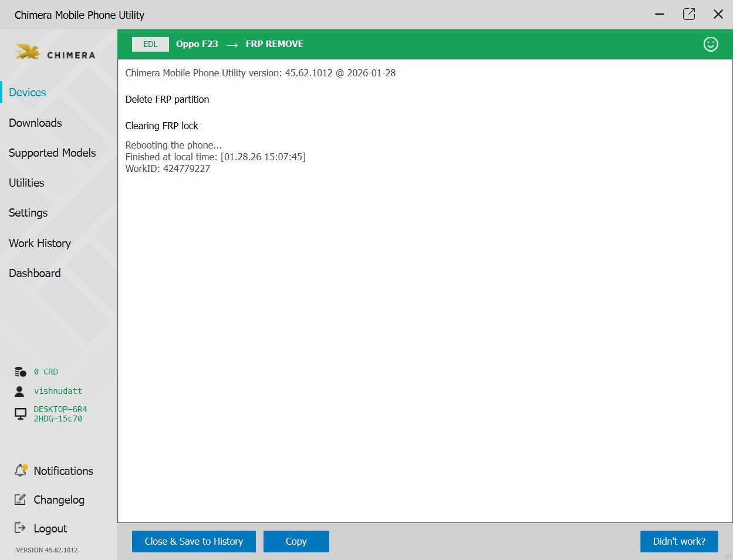Image resolution: width=733 pixels, height=560 pixels.
Task: Click the credits coin stack icon
Action: point(20,372)
